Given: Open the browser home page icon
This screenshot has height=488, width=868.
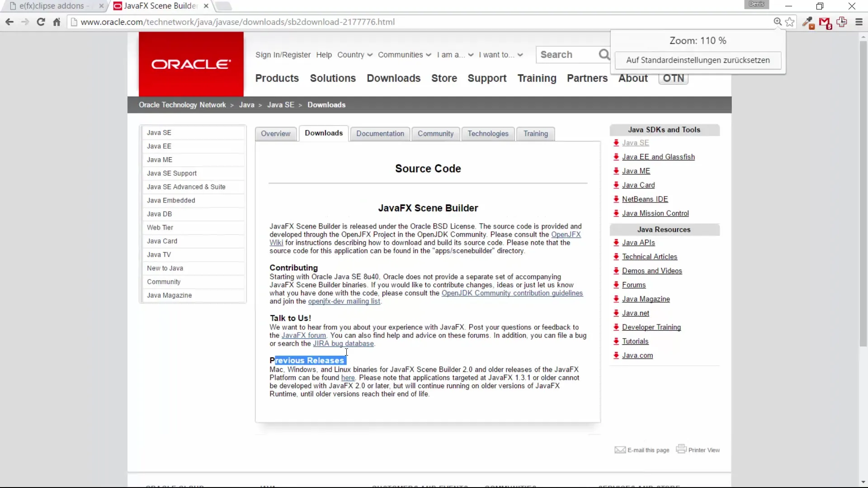Looking at the screenshot, I should pos(57,22).
